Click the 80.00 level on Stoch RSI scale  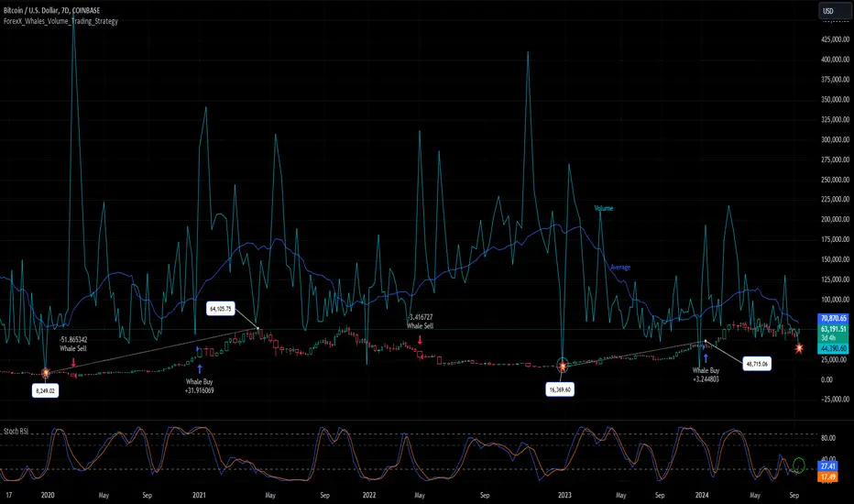coord(828,437)
